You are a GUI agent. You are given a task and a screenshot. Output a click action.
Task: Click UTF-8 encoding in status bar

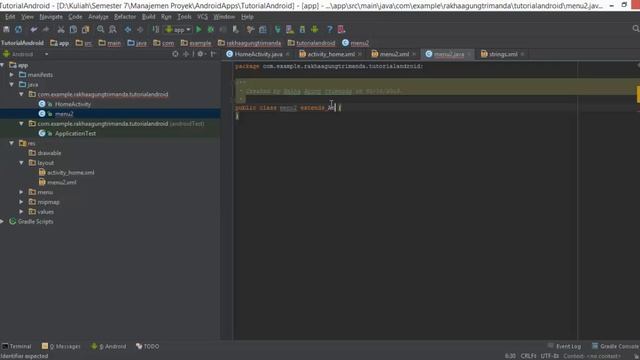549,356
